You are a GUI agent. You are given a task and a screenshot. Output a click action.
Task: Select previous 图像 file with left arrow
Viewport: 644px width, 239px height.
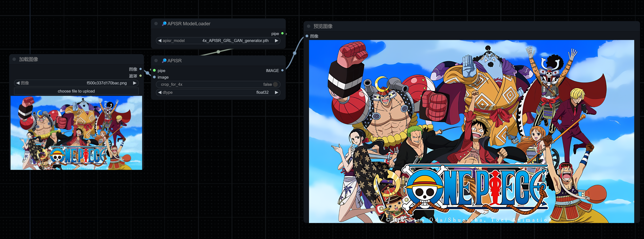tap(18, 83)
